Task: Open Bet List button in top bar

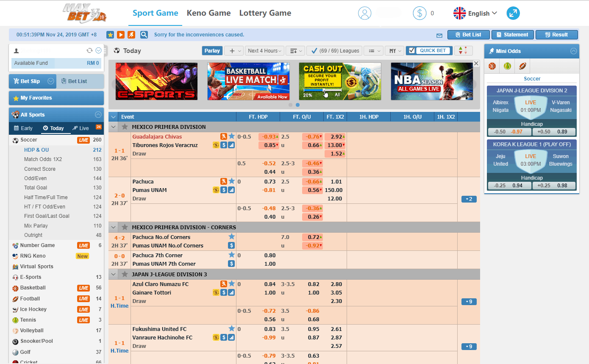Action: point(469,35)
